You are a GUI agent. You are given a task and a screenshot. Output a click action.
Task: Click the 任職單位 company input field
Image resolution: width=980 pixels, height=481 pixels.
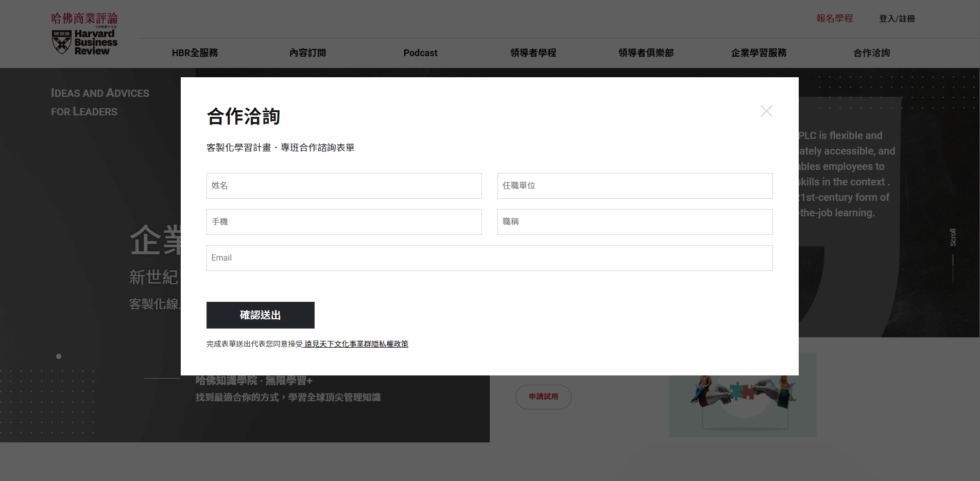coord(634,186)
